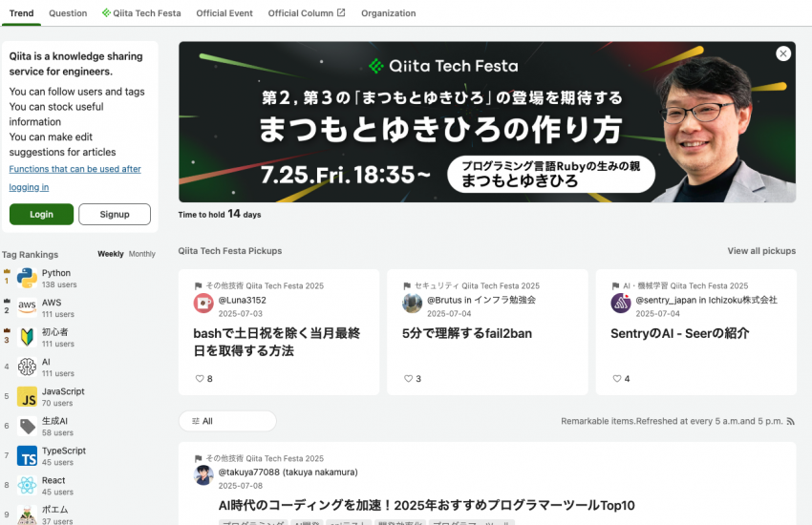Open the Organization tab
The image size is (812, 525).
click(x=389, y=13)
